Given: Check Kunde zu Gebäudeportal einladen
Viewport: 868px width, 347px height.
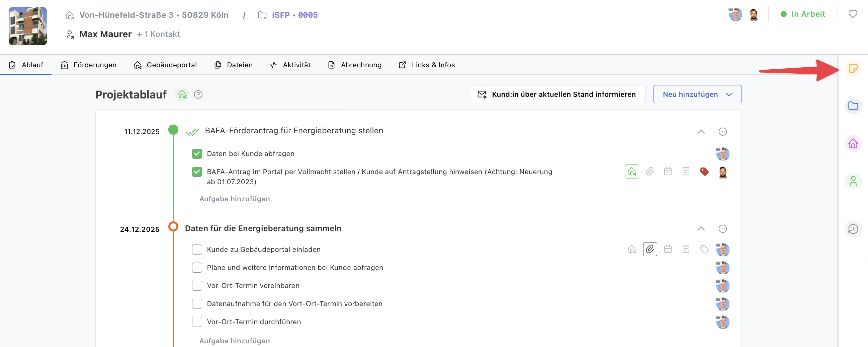Looking at the screenshot, I should pos(197,250).
